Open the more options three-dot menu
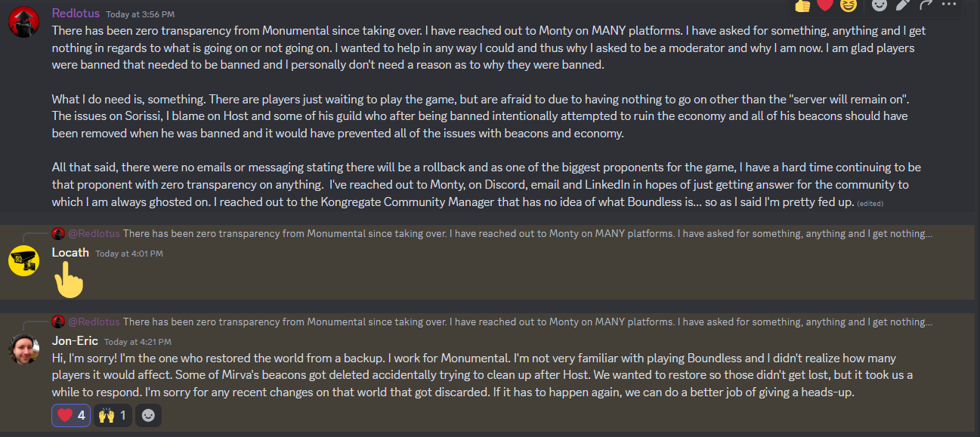Viewport: 980px width, 437px height. tap(949, 5)
